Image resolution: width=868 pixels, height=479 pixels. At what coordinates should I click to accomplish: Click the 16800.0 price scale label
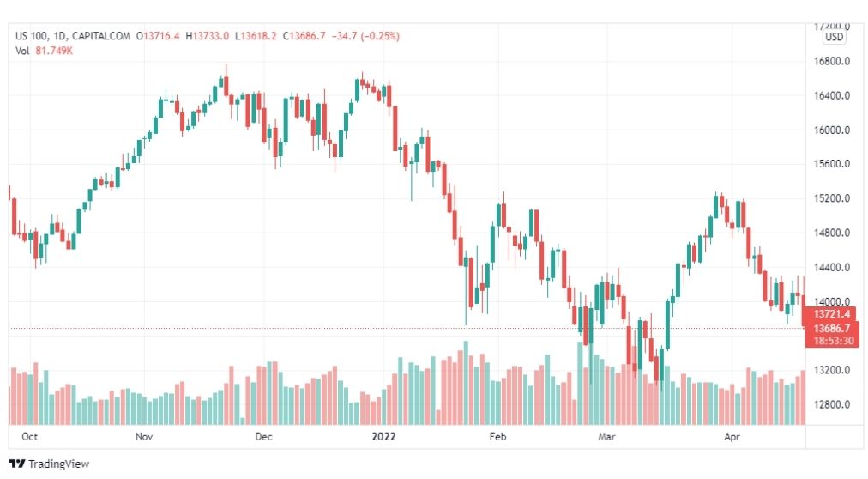[831, 61]
